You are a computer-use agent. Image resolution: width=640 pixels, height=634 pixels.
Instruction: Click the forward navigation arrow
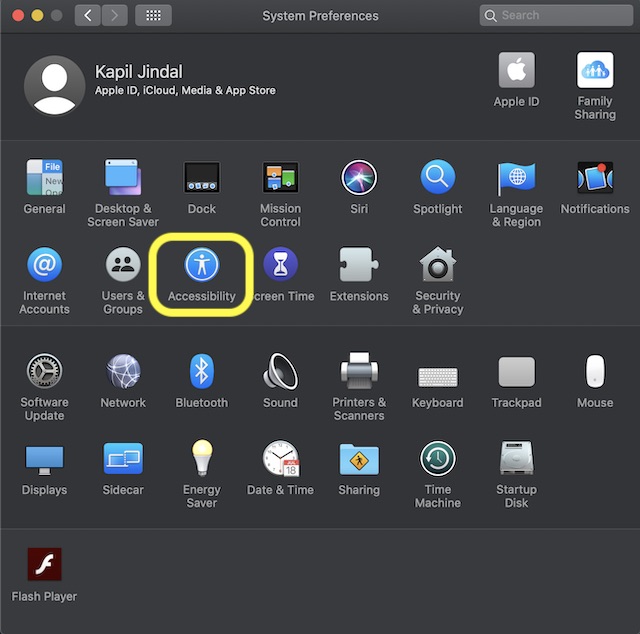pos(115,16)
